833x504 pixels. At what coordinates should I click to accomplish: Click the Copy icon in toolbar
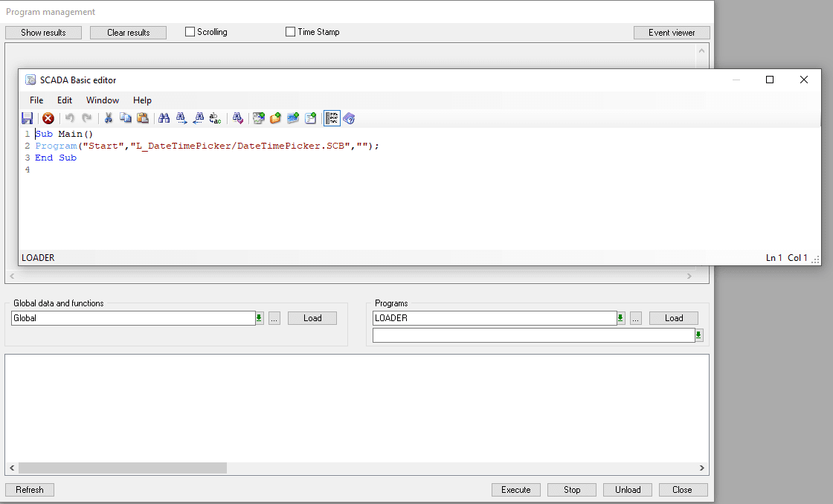click(x=126, y=118)
